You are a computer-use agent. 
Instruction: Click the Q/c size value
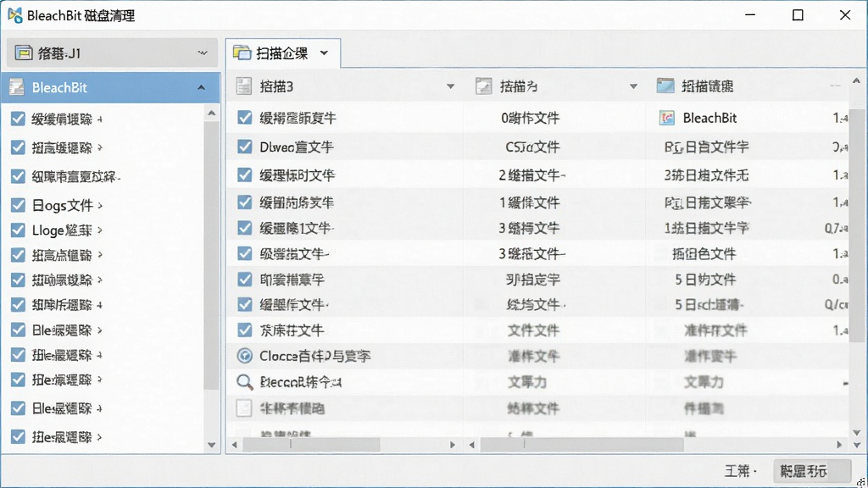click(x=836, y=304)
